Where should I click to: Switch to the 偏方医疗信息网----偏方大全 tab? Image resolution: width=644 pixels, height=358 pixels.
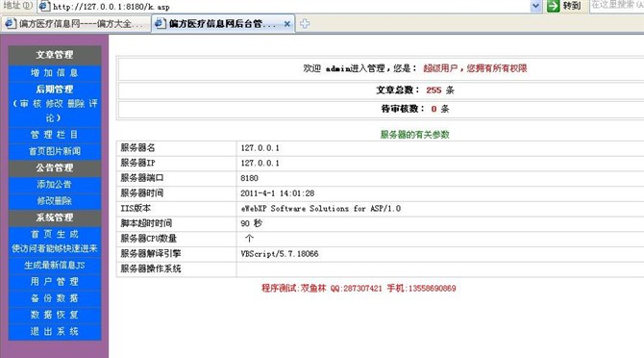coord(76,24)
